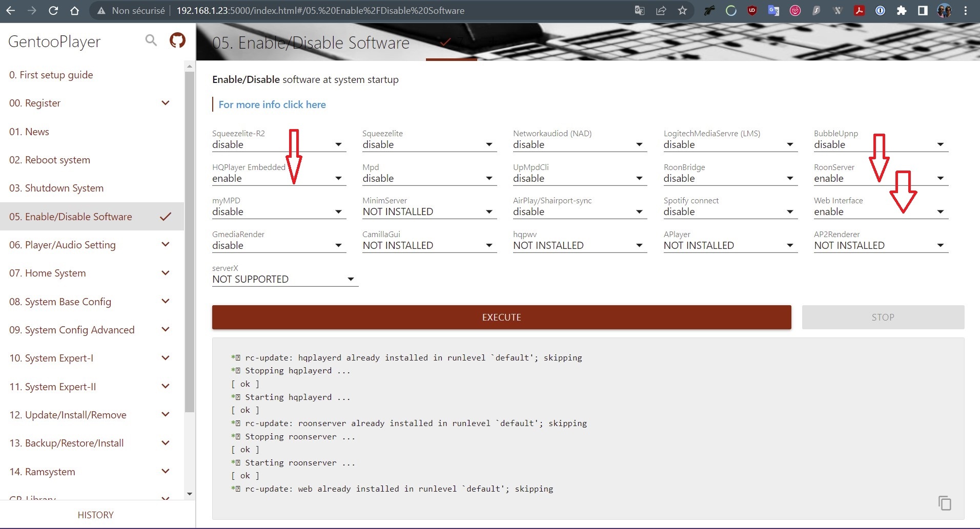Open the LogitechMediaServre (LMS) dropdown

click(x=730, y=144)
